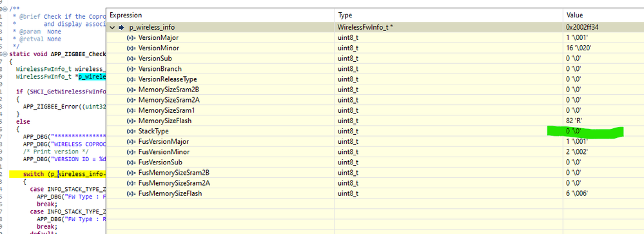
Task: Collapse the p_wireless_info expression tree
Action: pyautogui.click(x=113, y=28)
